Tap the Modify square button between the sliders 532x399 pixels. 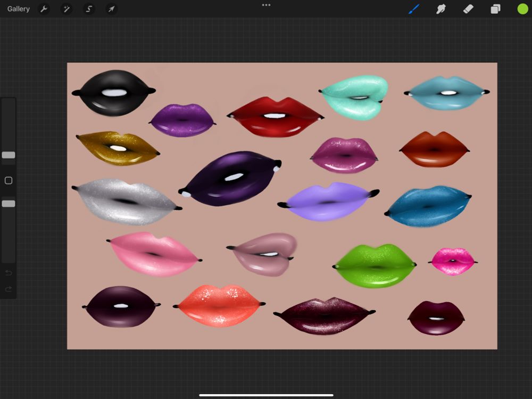click(x=8, y=181)
